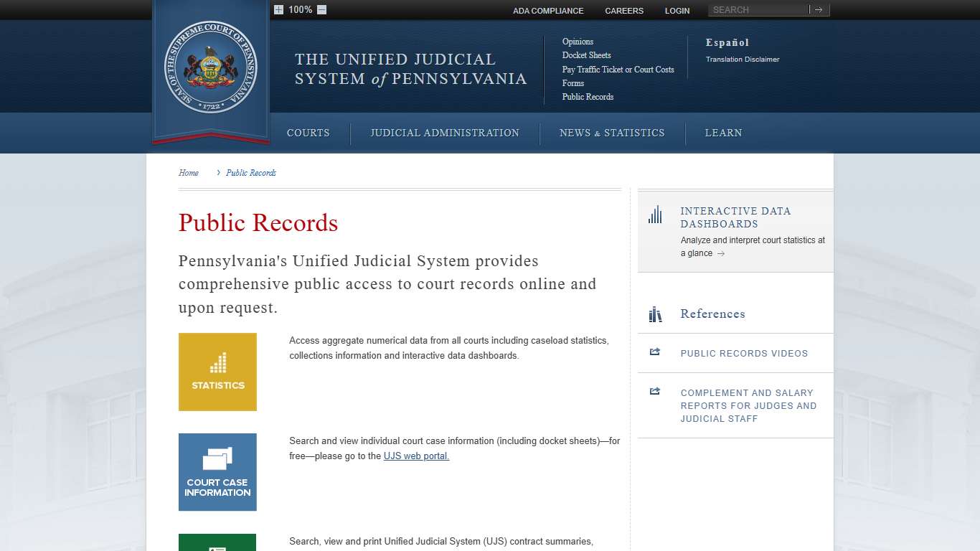The width and height of the screenshot is (980, 551).
Task: Select the References book icon in the sidebar
Action: pyautogui.click(x=655, y=314)
